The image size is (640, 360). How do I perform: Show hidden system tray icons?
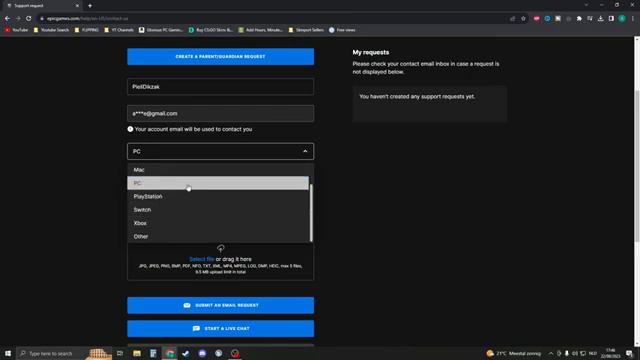click(551, 353)
